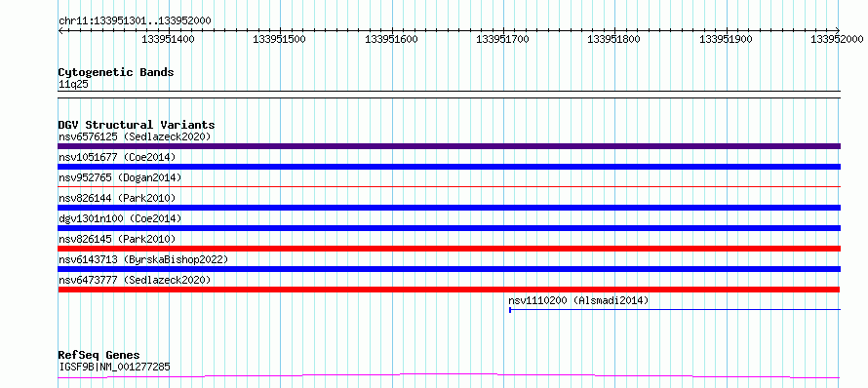Click the RefSeq Genes track title
This screenshot has width=868, height=388.
click(99, 356)
